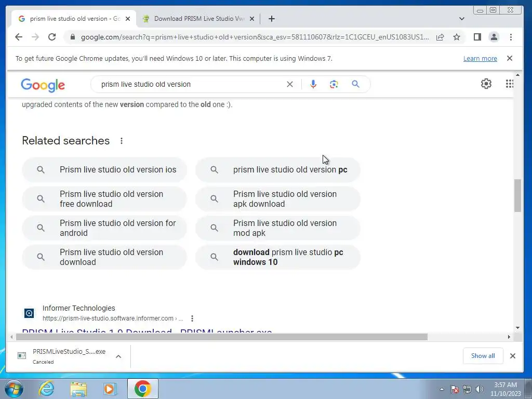Open Google quick settings gear
This screenshot has width=532, height=399.
pos(486,84)
